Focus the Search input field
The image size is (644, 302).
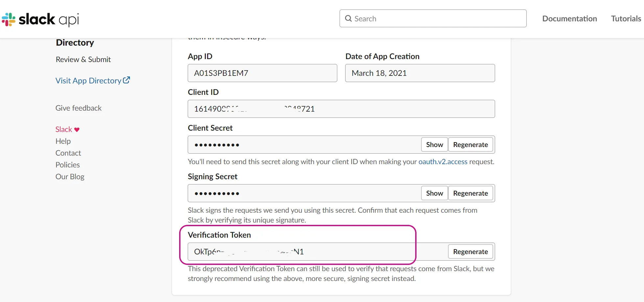point(433,18)
